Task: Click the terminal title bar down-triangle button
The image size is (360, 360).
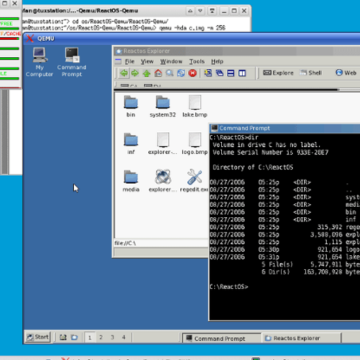Action: point(200,11)
